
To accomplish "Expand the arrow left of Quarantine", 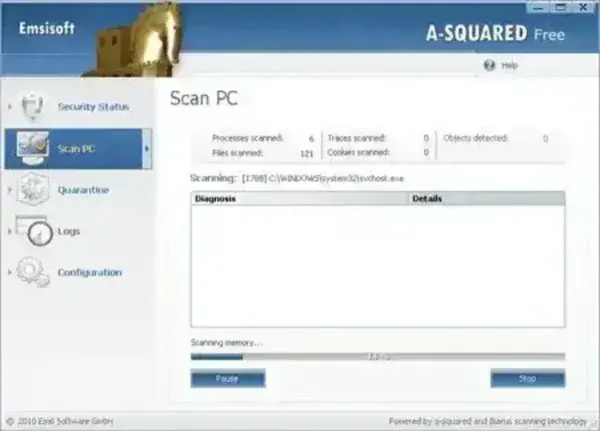I will (10, 190).
